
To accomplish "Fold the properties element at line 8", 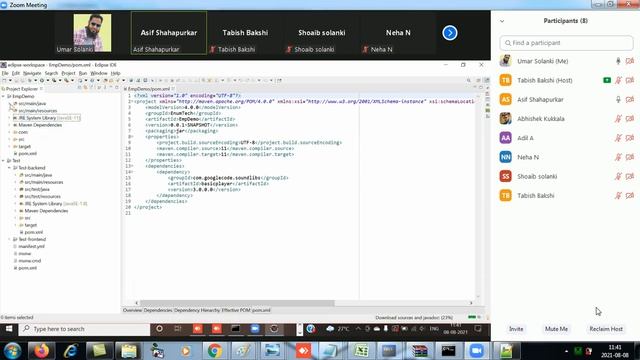I will pos(131,137).
